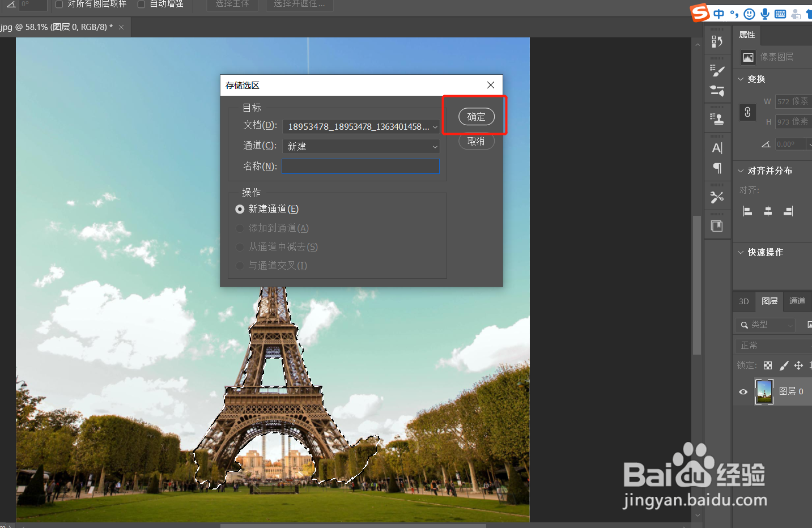The image size is (812, 528).
Task: Open the 文档 document dropdown
Action: [x=361, y=126]
